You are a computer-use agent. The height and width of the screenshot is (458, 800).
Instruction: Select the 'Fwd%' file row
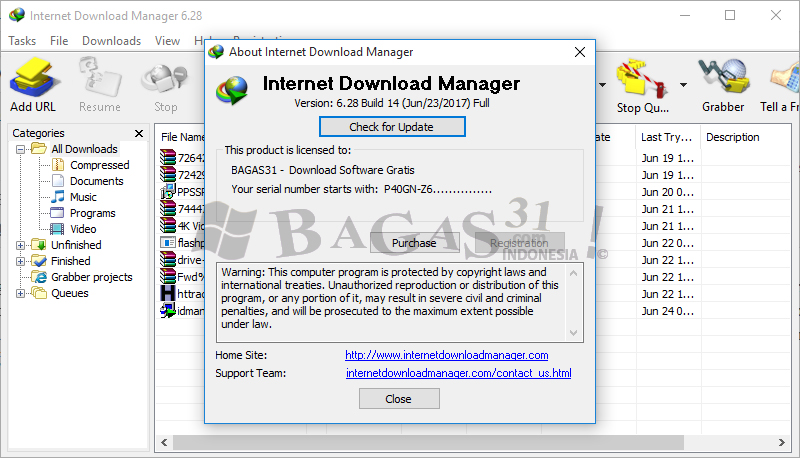click(182, 276)
